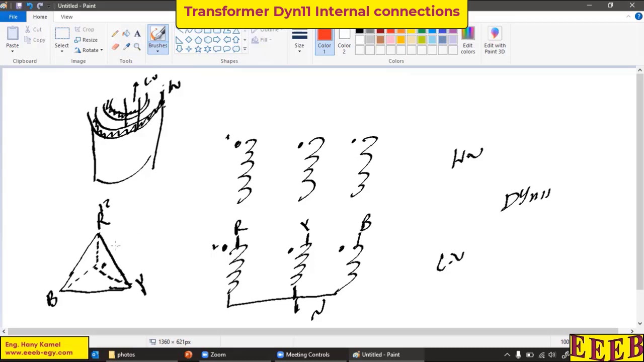Viewport: 644px width, 362px height.
Task: Choose the diamond shape
Action: 189,40
